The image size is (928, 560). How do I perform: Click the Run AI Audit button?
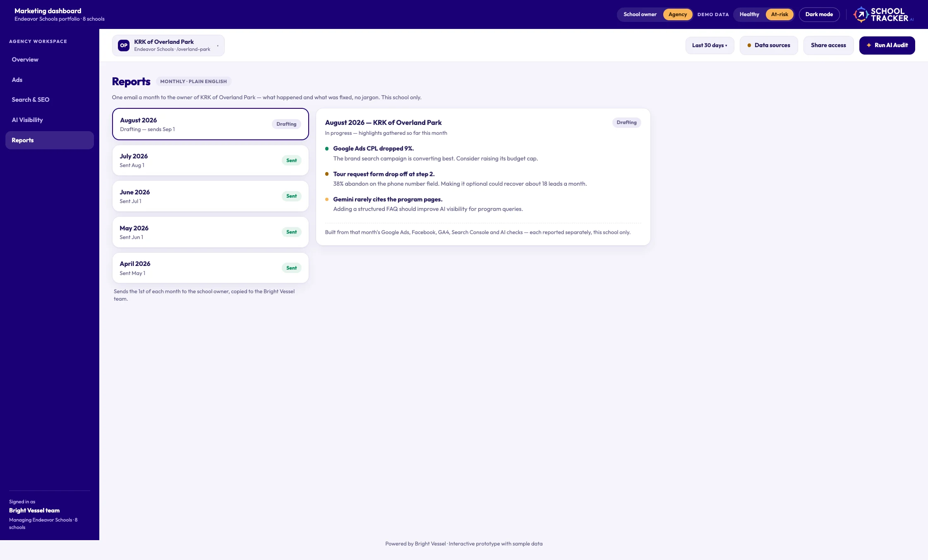(x=887, y=45)
